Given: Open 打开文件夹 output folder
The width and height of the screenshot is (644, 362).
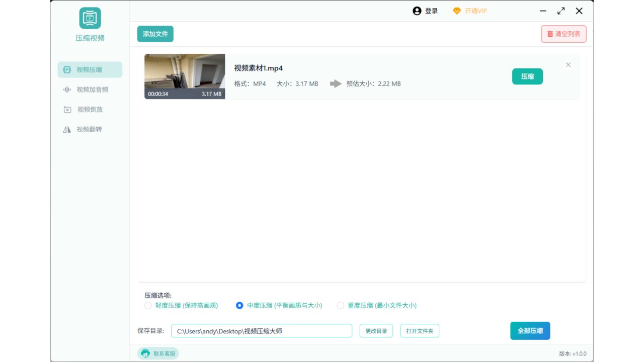Looking at the screenshot, I should point(420,330).
